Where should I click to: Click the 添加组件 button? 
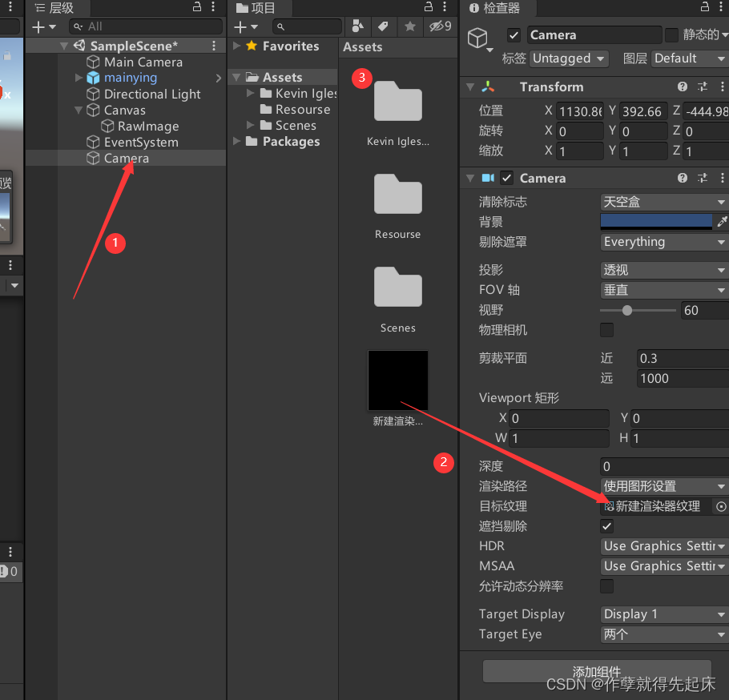coord(597,672)
